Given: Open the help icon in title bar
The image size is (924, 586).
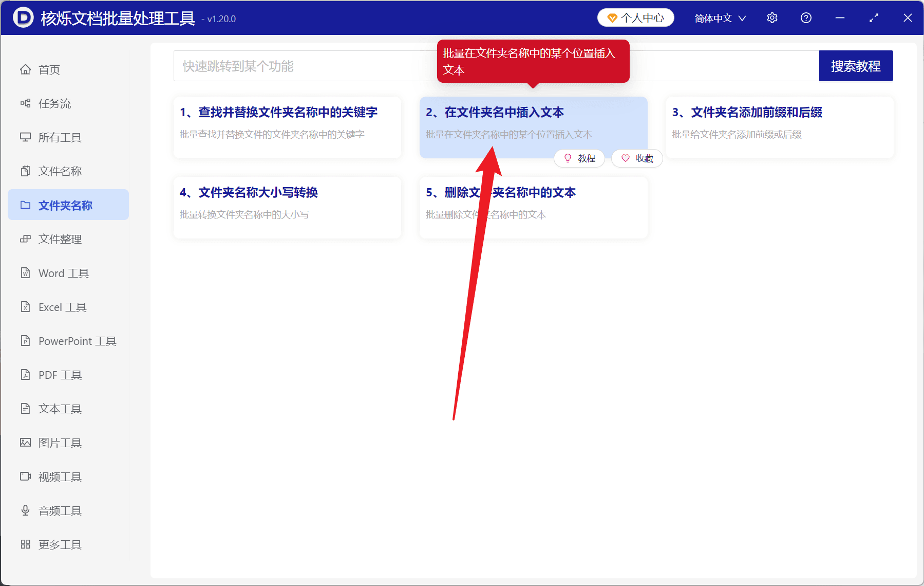Looking at the screenshot, I should pyautogui.click(x=806, y=17).
